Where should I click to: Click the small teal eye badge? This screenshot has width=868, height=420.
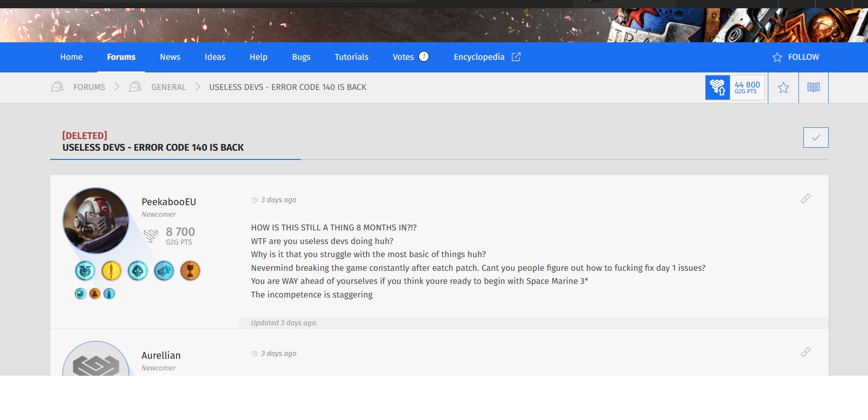pos(80,294)
